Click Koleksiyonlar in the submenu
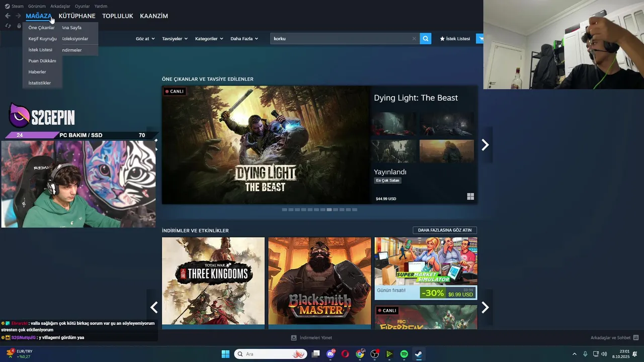 [75, 39]
